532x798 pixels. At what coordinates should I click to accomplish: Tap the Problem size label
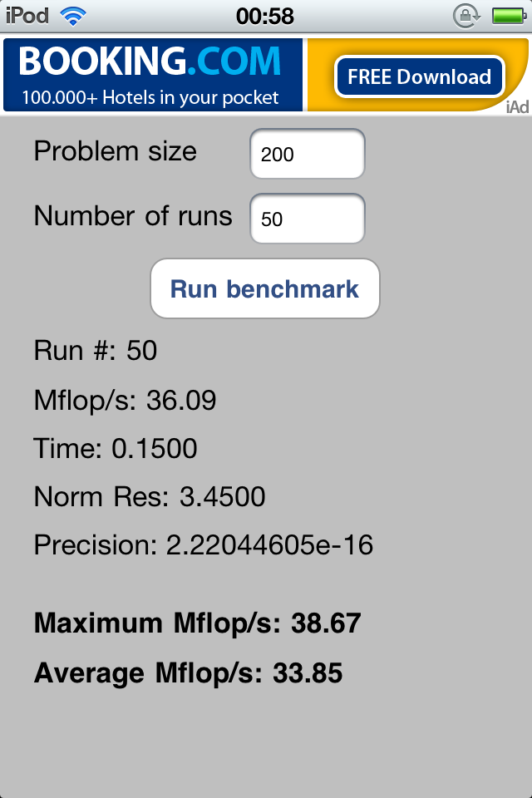pos(115,151)
